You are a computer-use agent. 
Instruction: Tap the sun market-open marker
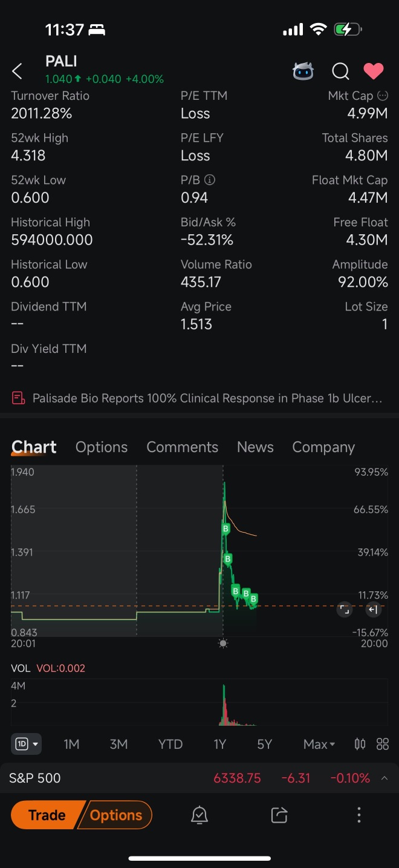click(223, 643)
